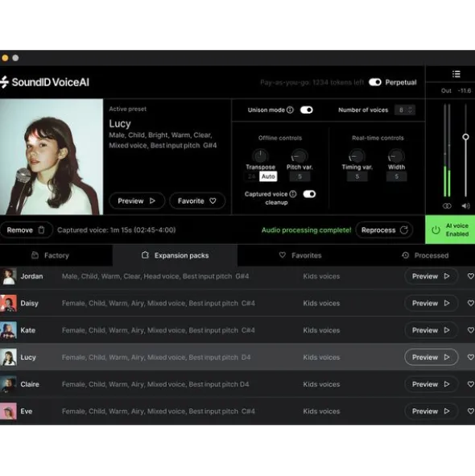Select the Jordan voice thumbnail
The image size is (475, 476).
8,276
